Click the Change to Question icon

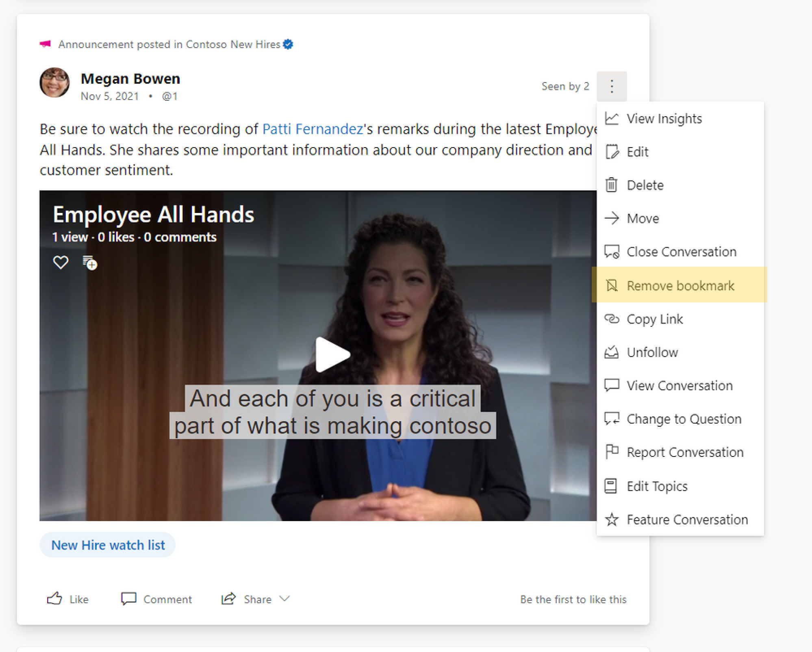[x=612, y=419]
